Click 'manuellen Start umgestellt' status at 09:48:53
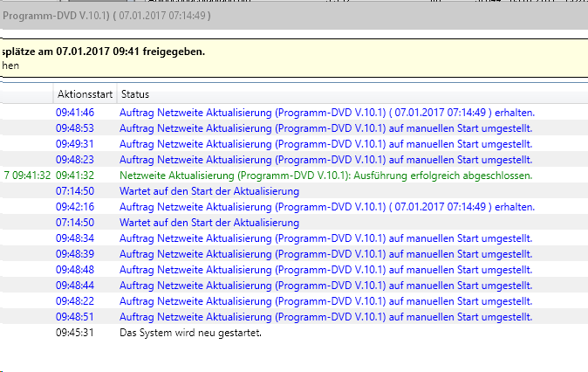 (326, 128)
